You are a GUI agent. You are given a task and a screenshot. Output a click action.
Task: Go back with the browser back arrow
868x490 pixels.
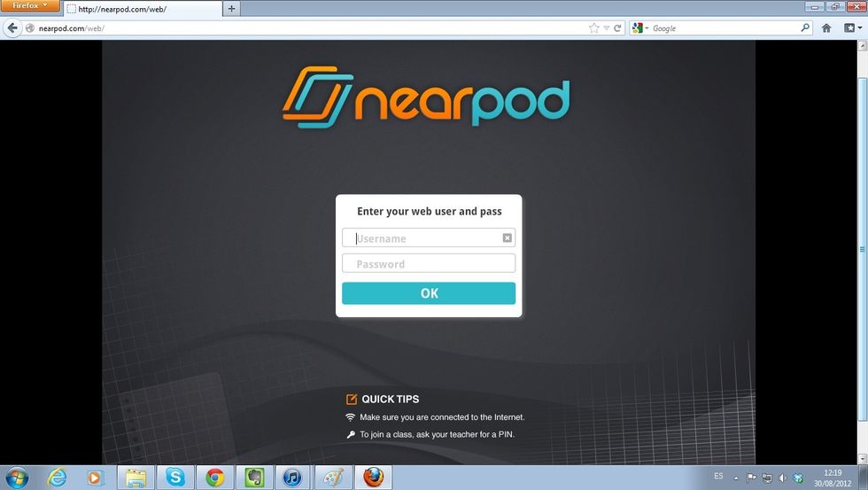[x=12, y=27]
